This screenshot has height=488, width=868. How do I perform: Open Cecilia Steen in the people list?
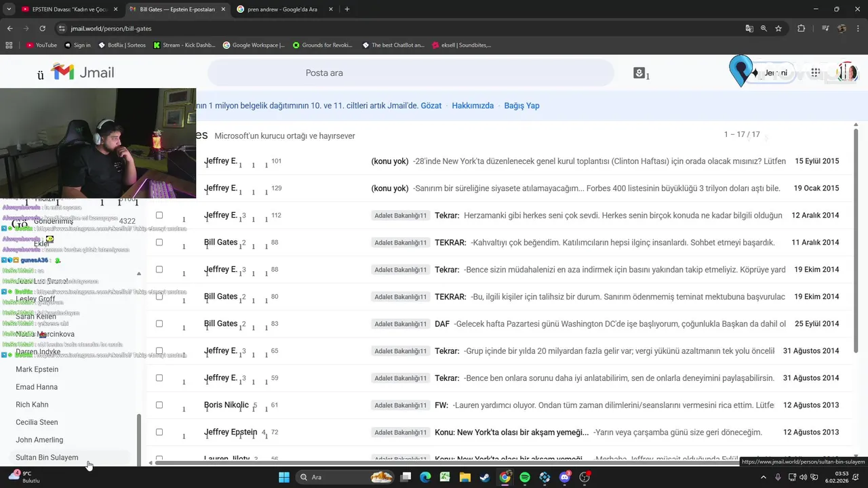click(x=37, y=422)
